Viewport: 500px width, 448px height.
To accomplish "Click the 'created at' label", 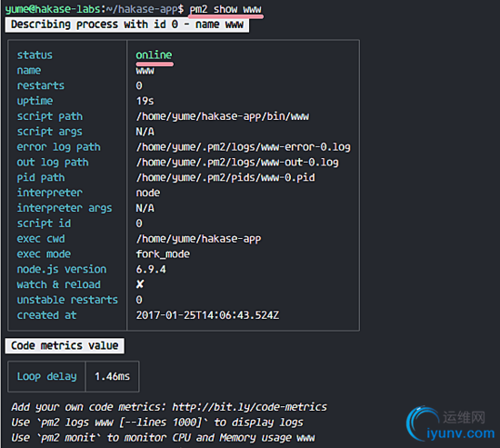I will pyautogui.click(x=47, y=315).
